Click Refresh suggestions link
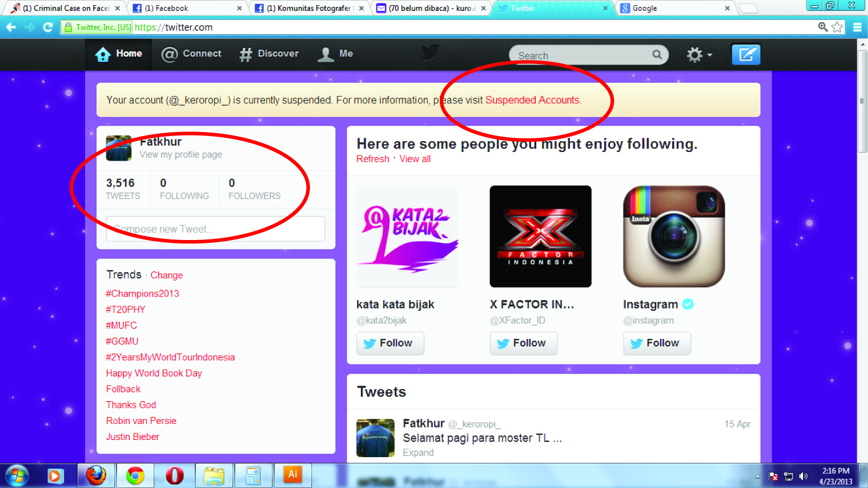Image resolution: width=868 pixels, height=488 pixels. pos(373,159)
